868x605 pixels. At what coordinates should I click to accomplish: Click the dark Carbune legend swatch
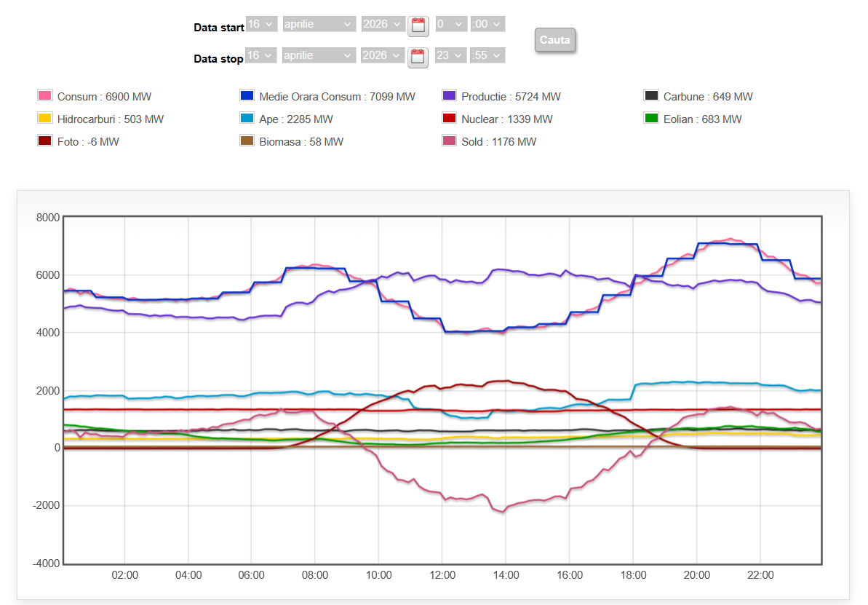coord(651,96)
